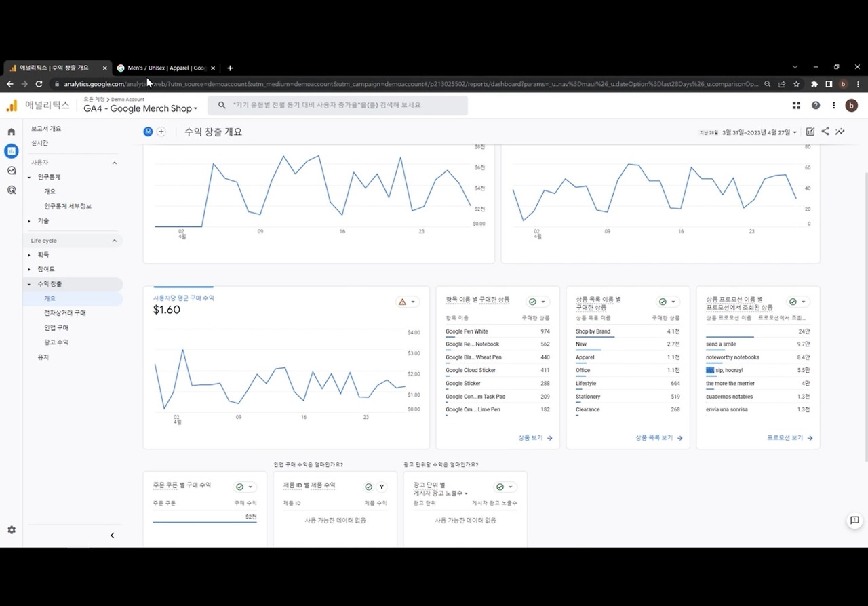Close the Men's / Unisex Apparel tab
The width and height of the screenshot is (868, 606).
pos(213,68)
